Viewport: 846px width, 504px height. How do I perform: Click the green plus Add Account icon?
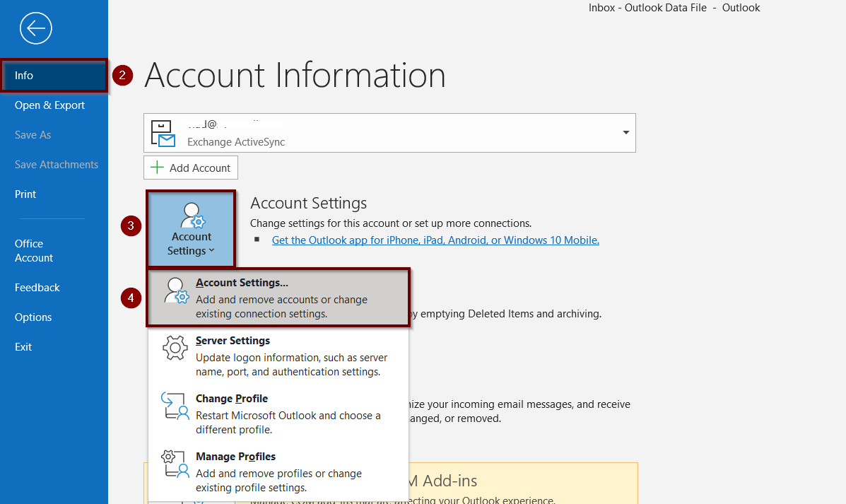(x=157, y=168)
